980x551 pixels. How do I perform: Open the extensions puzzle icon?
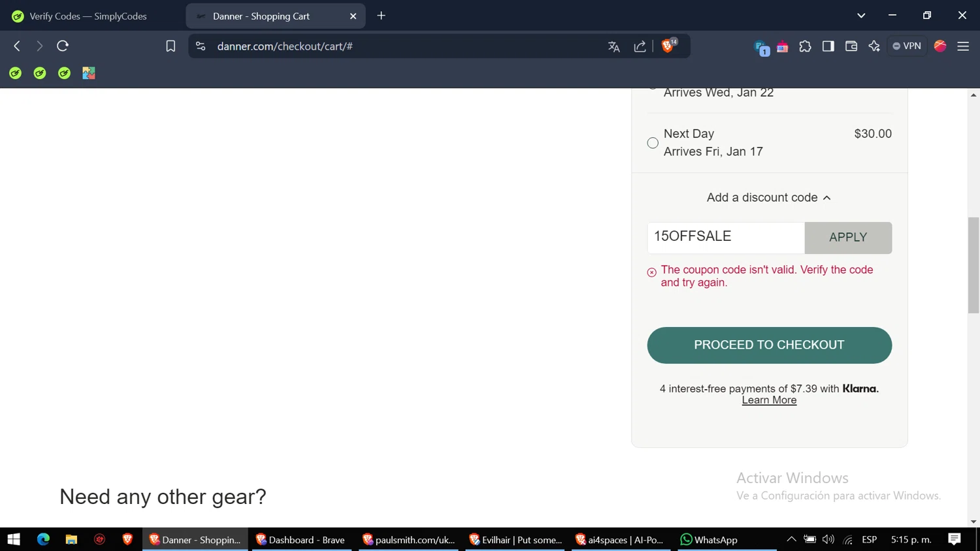[805, 46]
